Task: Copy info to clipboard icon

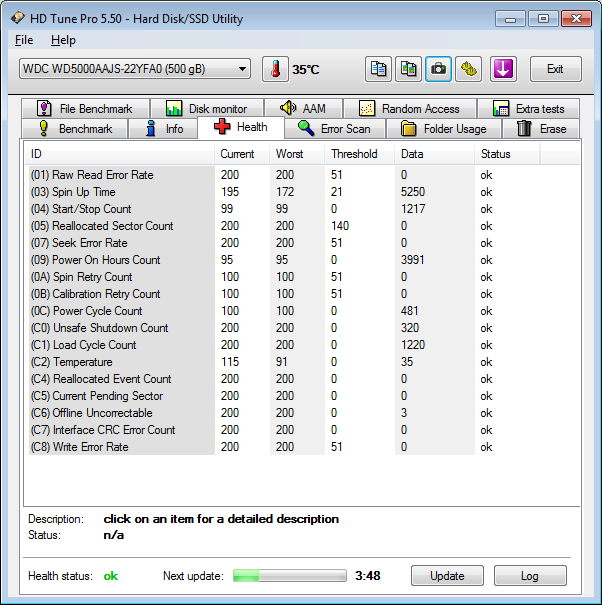Action: click(378, 69)
